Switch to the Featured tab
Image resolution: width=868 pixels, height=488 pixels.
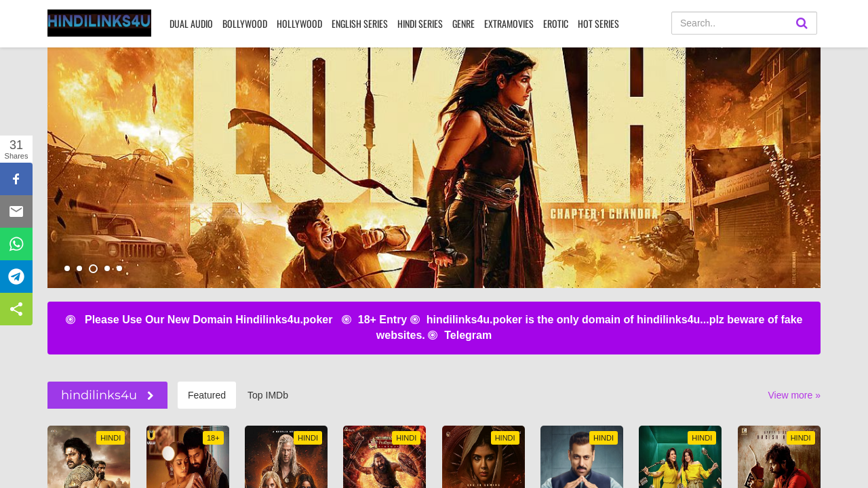coord(207,395)
